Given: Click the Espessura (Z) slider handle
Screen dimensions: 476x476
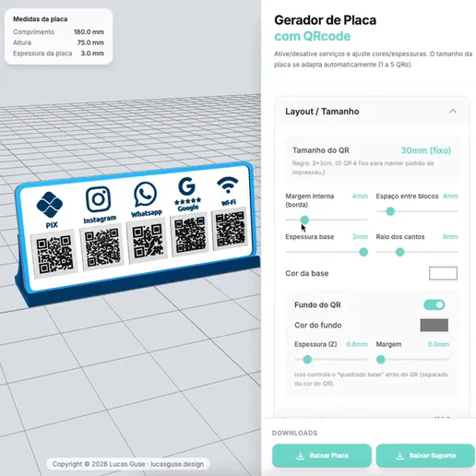Looking at the screenshot, I should tap(307, 360).
